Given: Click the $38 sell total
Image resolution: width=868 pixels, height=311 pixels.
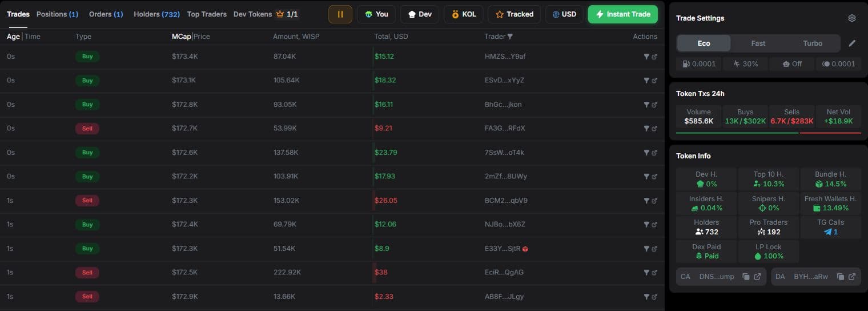Looking at the screenshot, I should (x=381, y=273).
